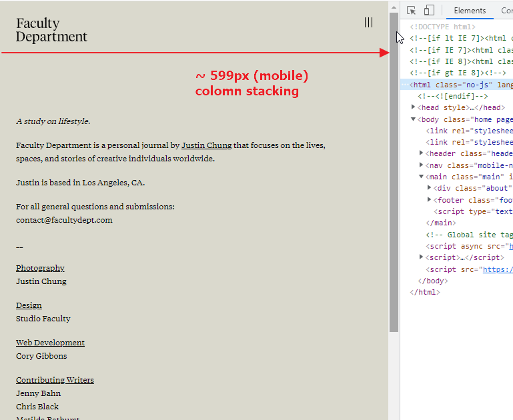This screenshot has width=513, height=420.
Task: Select the script async src line
Action: (x=469, y=246)
